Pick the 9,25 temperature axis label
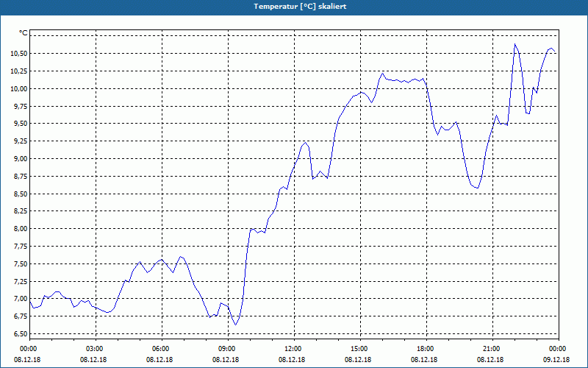 [21, 141]
